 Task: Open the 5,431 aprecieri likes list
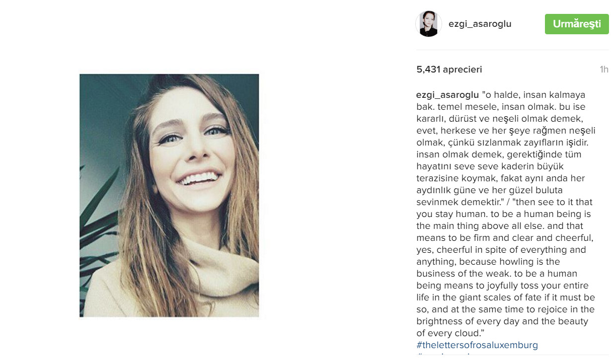[449, 70]
